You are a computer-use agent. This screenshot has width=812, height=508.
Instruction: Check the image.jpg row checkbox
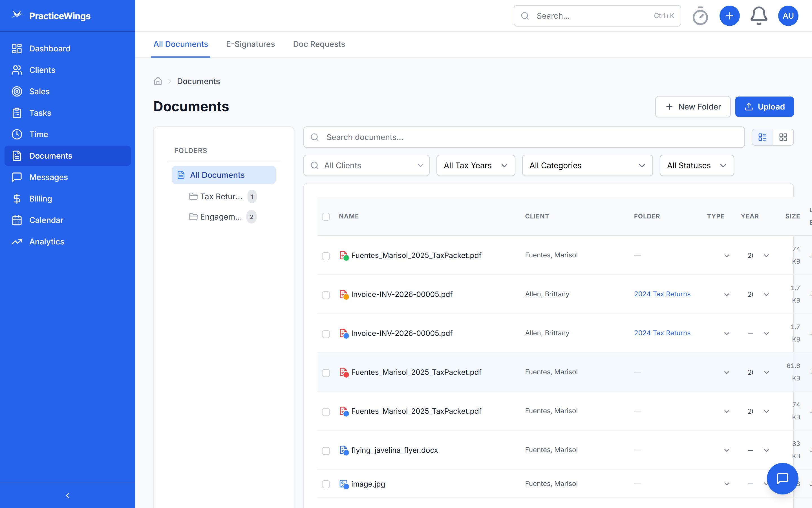tap(326, 484)
